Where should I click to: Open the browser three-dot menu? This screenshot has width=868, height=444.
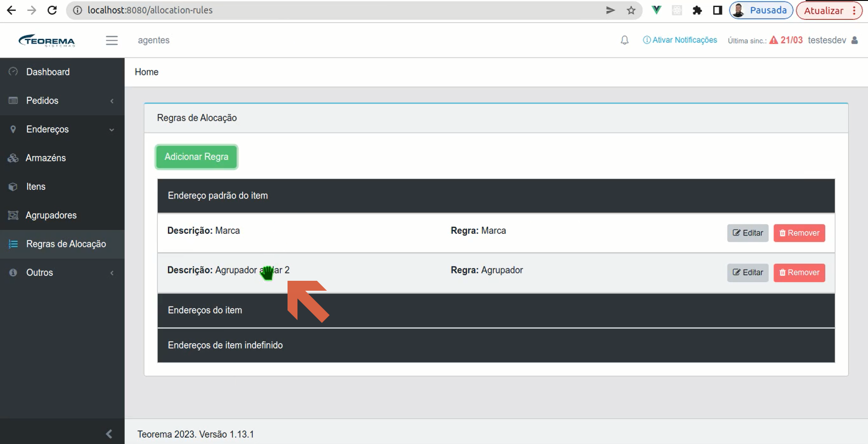[x=854, y=10]
